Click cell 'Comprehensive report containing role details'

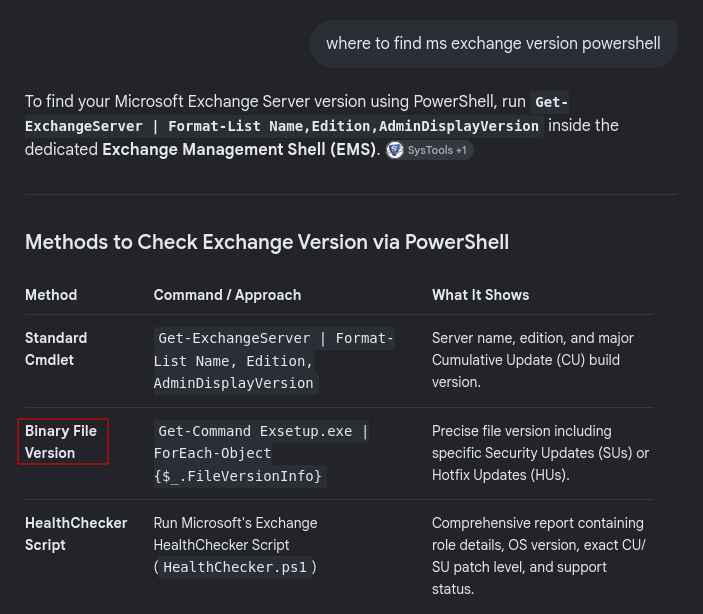pos(538,556)
